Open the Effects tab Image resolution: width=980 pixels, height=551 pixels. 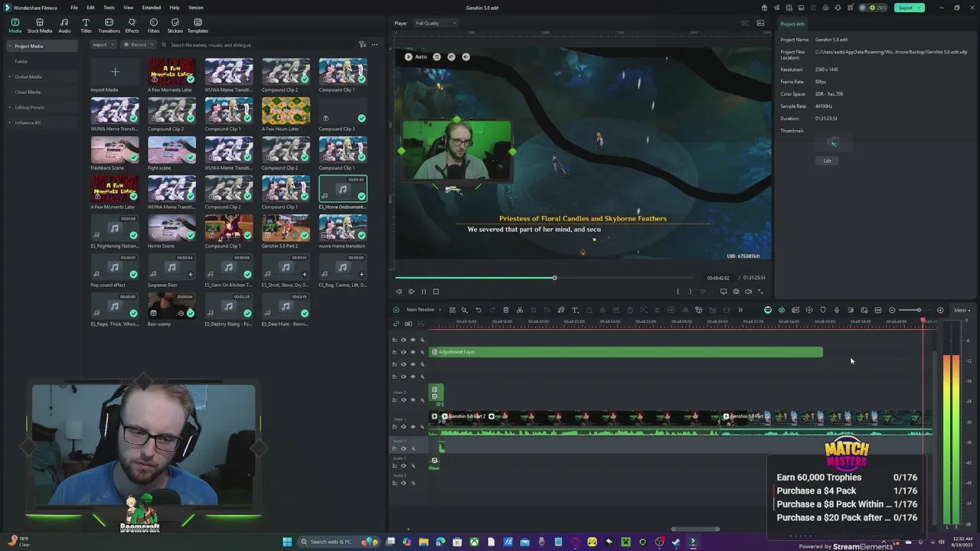(x=132, y=26)
